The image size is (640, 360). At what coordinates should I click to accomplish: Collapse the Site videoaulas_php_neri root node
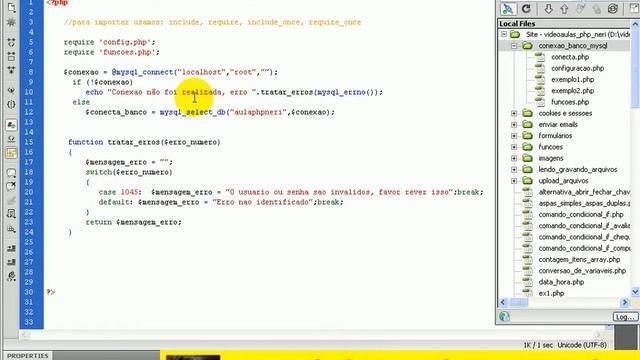pos(504,34)
